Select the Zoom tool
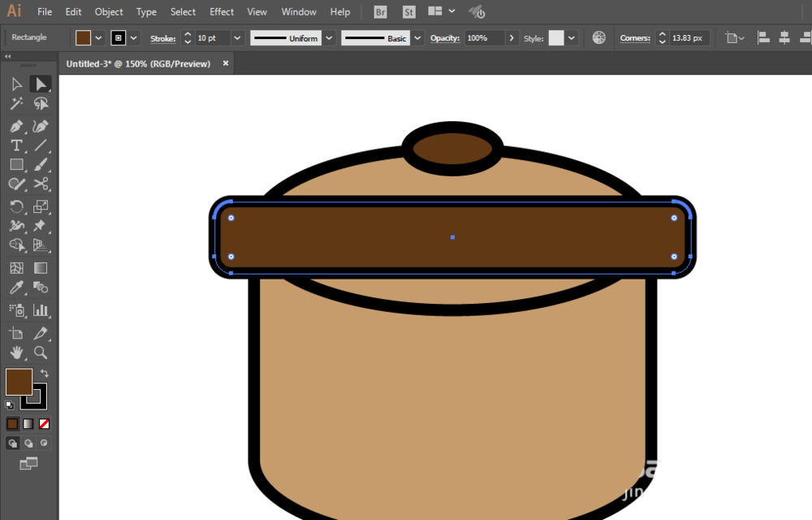 (x=41, y=353)
